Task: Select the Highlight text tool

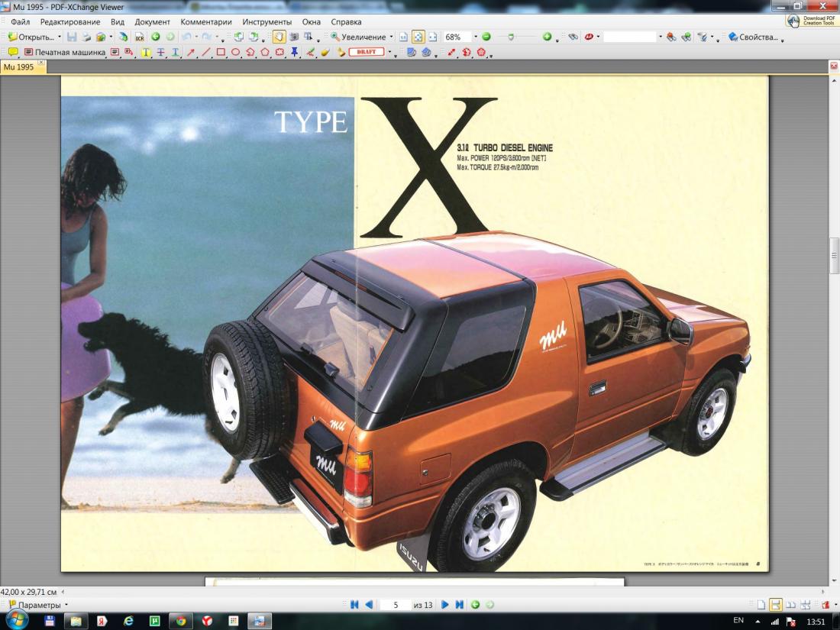Action: pyautogui.click(x=146, y=52)
